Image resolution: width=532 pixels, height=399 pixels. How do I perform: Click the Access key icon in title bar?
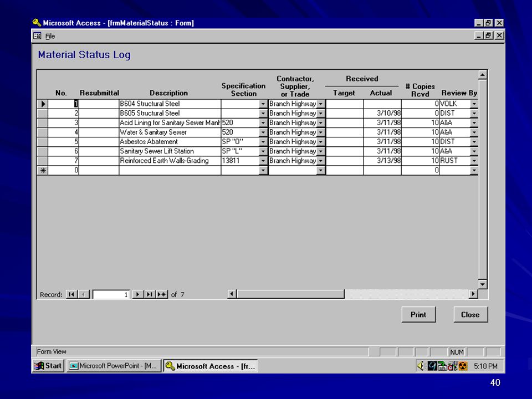click(x=37, y=23)
